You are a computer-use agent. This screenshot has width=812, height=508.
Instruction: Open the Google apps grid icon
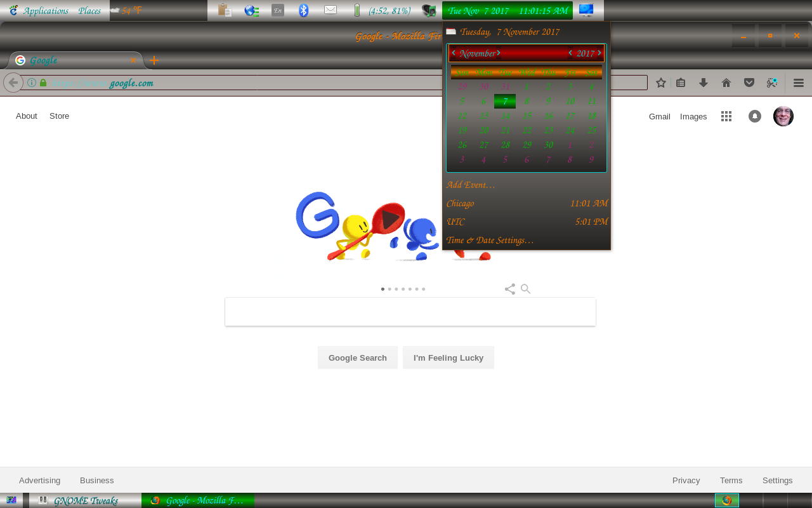click(726, 116)
